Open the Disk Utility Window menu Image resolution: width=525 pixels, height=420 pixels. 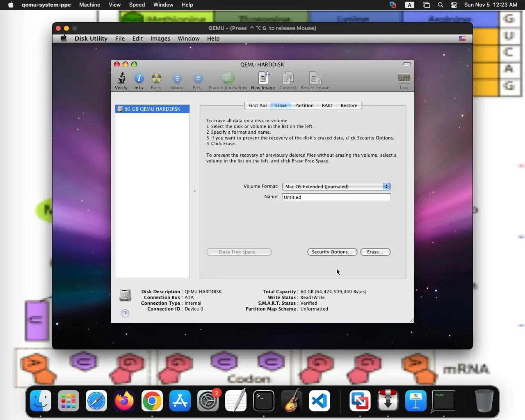click(x=189, y=39)
